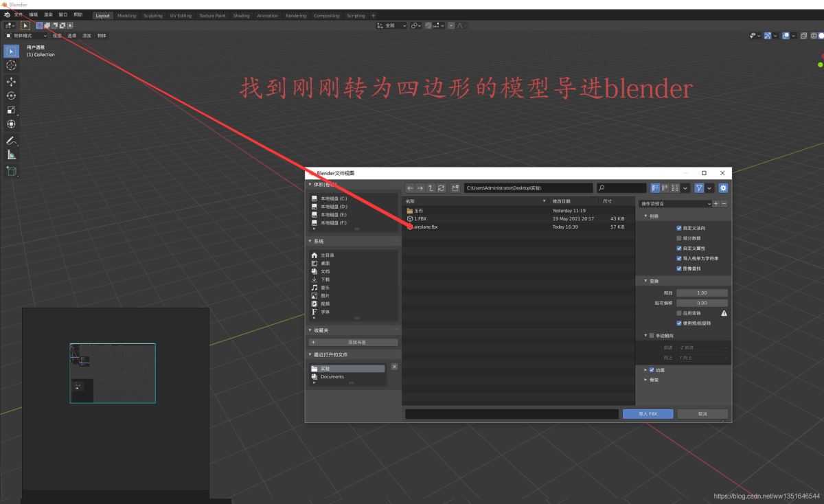Collapse the 最近打开的文件 panel
824x504 pixels.
(310, 355)
